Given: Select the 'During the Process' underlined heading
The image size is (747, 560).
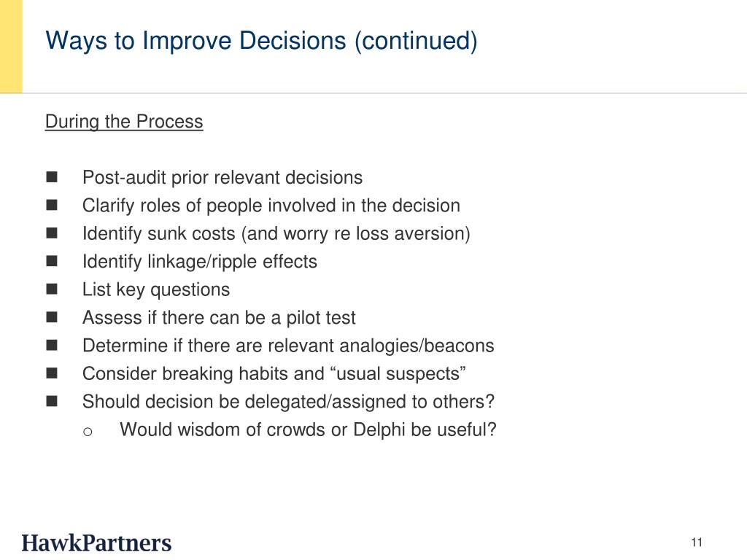Looking at the screenshot, I should click(124, 122).
